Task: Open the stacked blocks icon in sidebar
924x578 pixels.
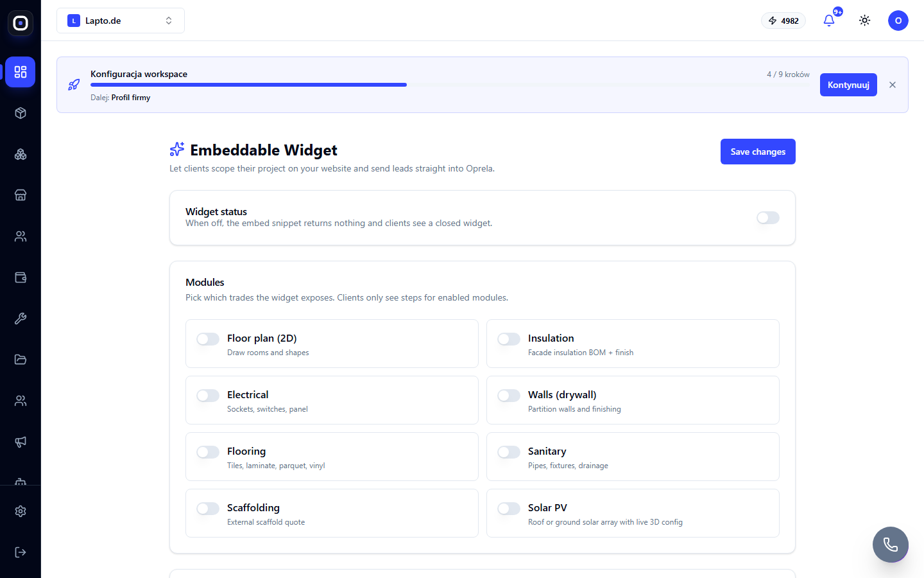Action: coord(21,154)
